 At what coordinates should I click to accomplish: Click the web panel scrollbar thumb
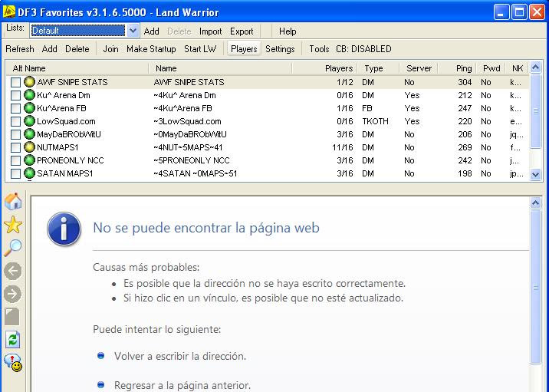[536, 287]
